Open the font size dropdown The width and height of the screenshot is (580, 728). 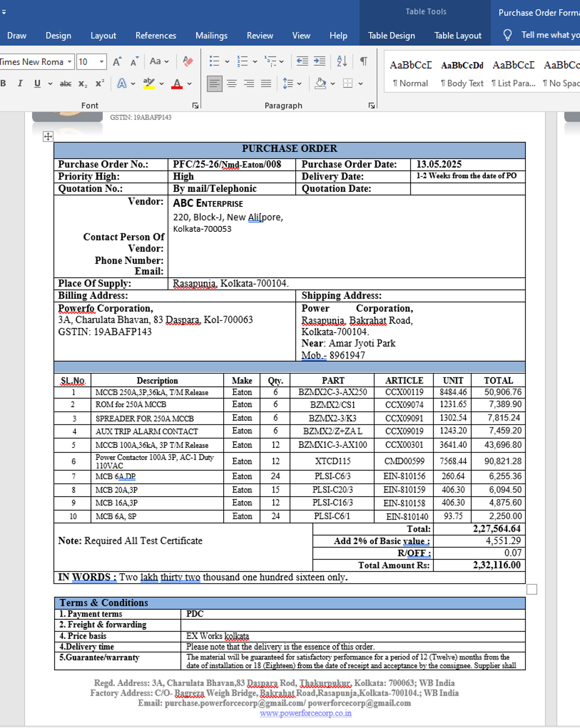click(x=101, y=62)
